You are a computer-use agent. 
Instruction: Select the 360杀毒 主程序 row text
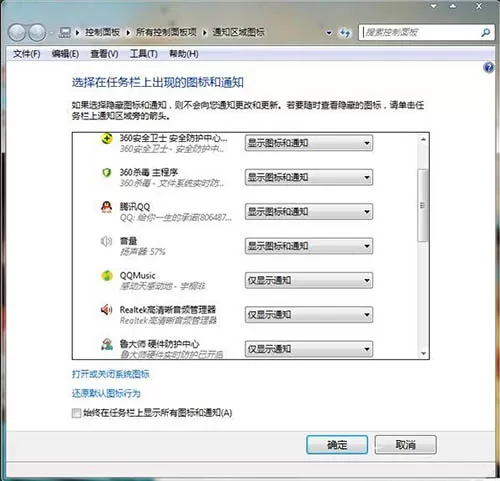pyautogui.click(x=149, y=172)
